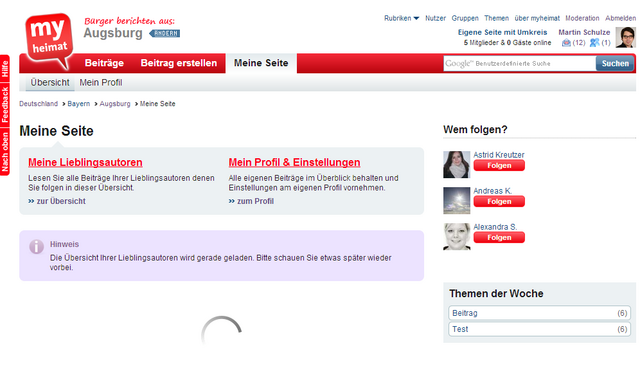
Task: Open the Beitrag erstellen tab
Action: coord(179,63)
